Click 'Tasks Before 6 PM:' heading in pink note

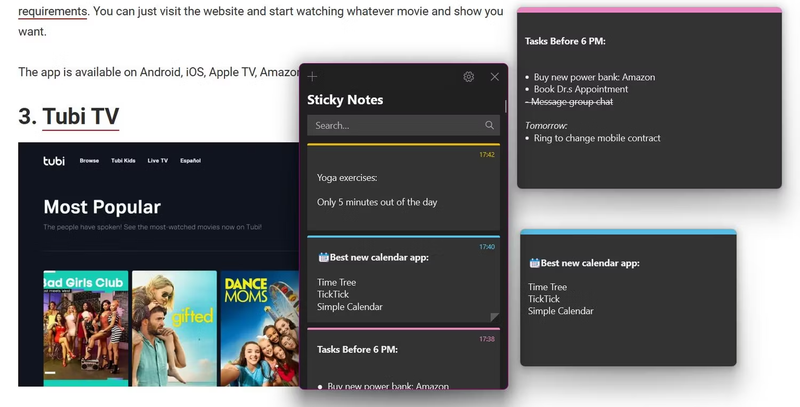565,41
